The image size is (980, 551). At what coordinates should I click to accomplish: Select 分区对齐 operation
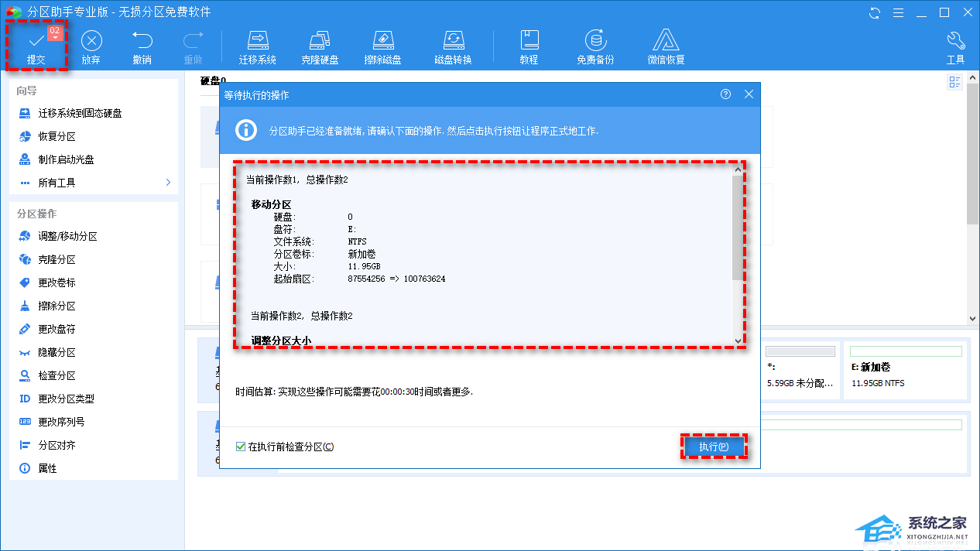pyautogui.click(x=93, y=445)
